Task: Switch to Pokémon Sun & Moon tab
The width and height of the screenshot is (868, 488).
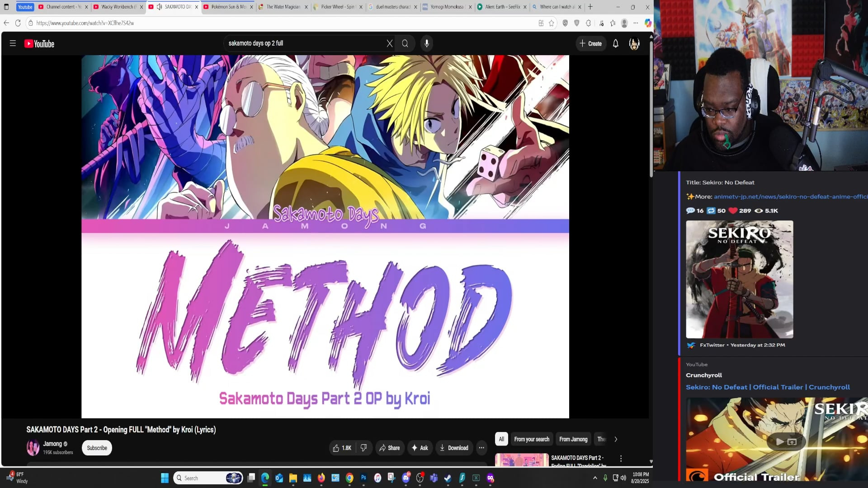Action: coord(228,7)
